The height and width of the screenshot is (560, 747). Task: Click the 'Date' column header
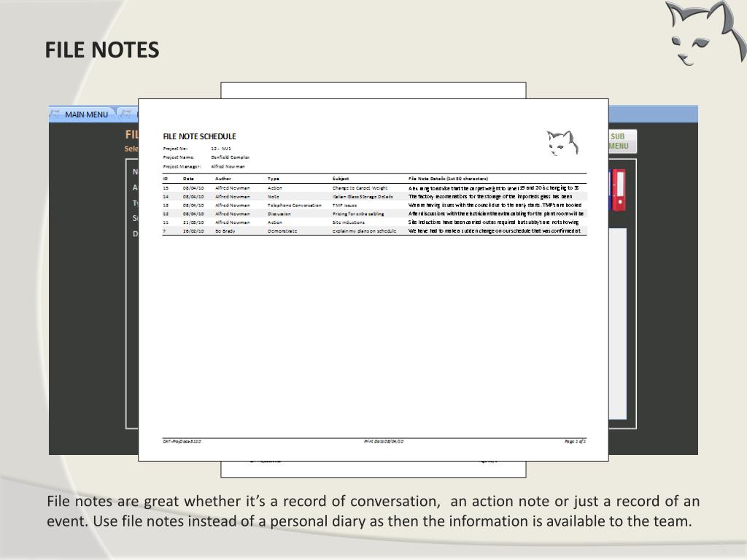pos(188,179)
